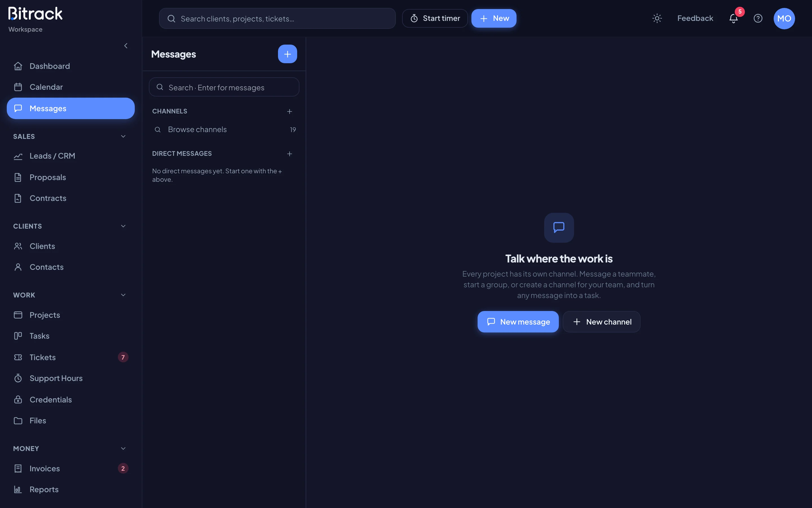Open the Tasks page
This screenshot has height=508, width=812.
coord(70,336)
